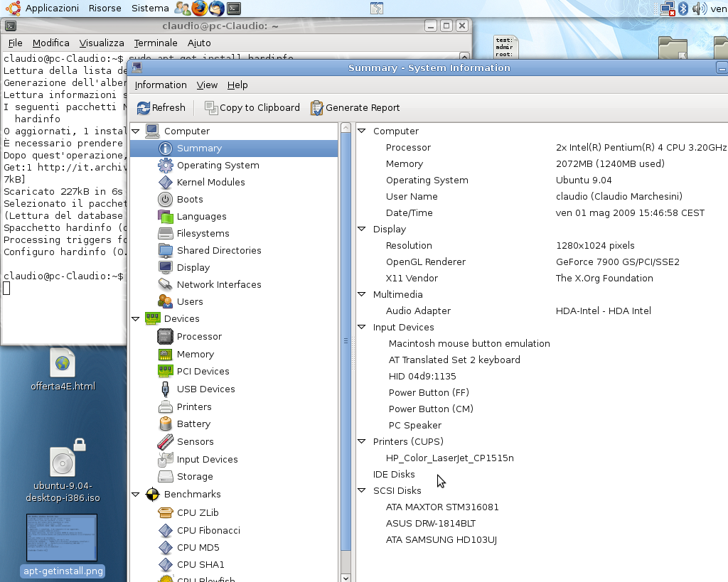
Task: Click the pane divider handle between sidebar and summary
Action: 353,352
